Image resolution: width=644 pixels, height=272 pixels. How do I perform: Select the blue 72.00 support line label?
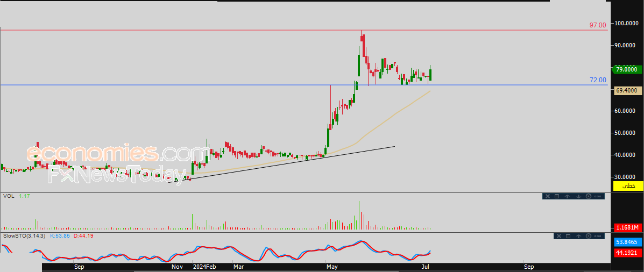coord(598,80)
